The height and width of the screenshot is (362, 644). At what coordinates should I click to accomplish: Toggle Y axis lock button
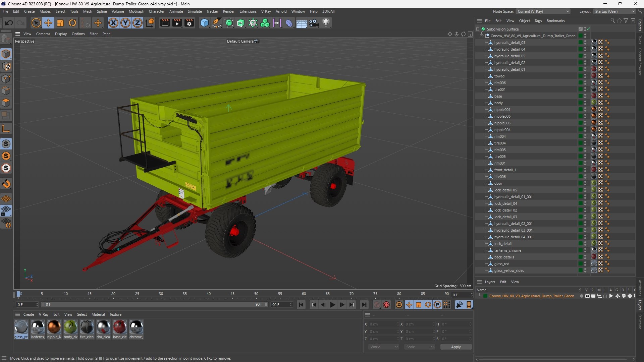pos(125,23)
